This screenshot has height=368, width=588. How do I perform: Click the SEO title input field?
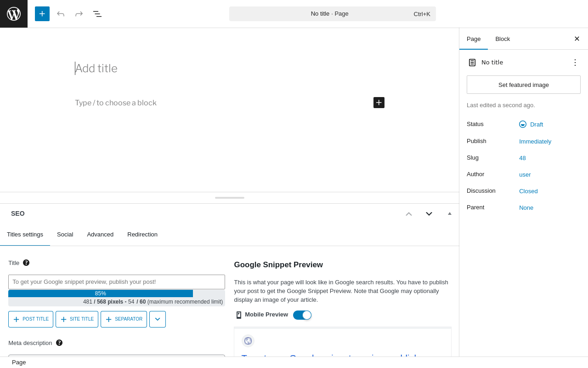click(117, 282)
